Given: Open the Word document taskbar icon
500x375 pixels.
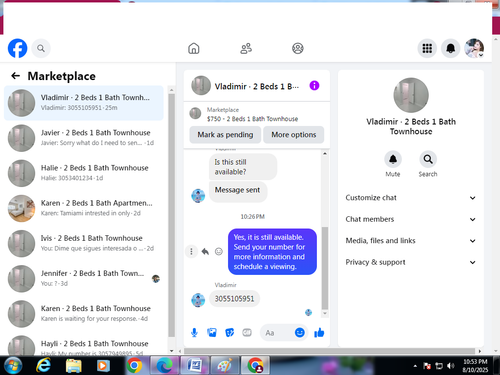Looking at the screenshot, I should point(194,366).
